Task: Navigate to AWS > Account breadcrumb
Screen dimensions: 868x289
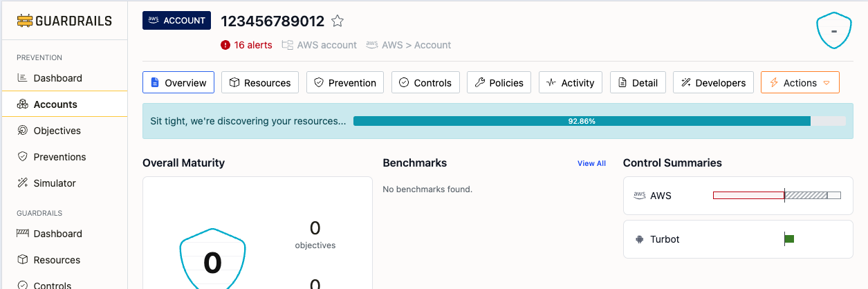Action: (409, 45)
